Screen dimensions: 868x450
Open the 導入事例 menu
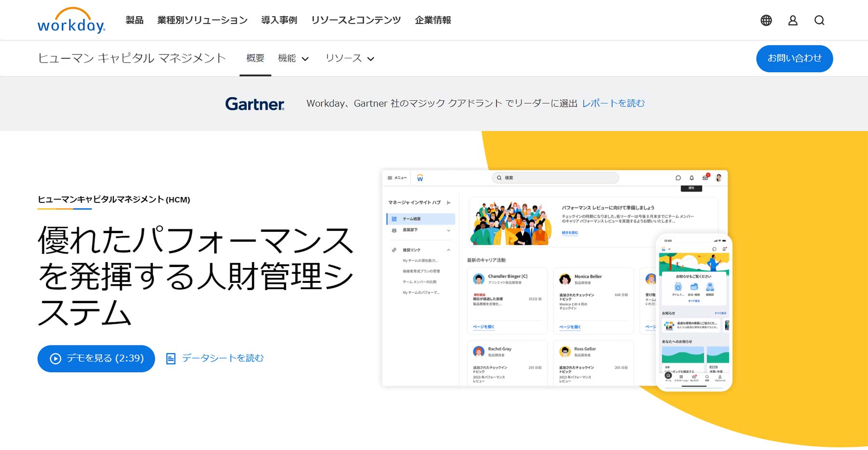point(279,20)
